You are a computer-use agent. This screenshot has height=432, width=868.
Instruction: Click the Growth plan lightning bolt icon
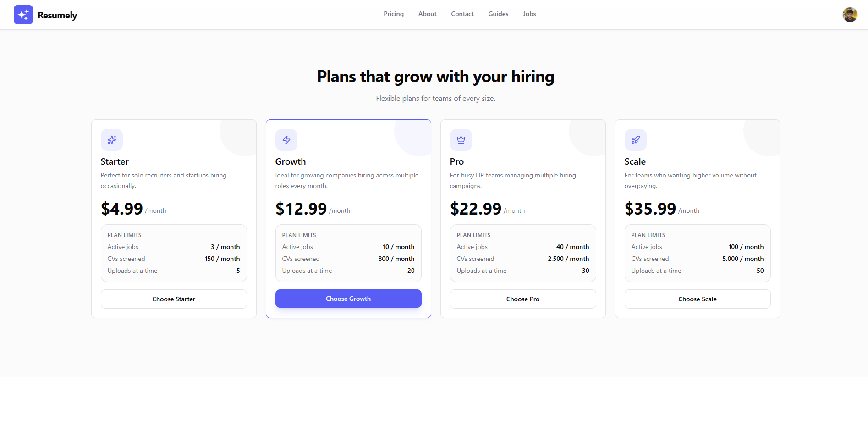coord(286,140)
